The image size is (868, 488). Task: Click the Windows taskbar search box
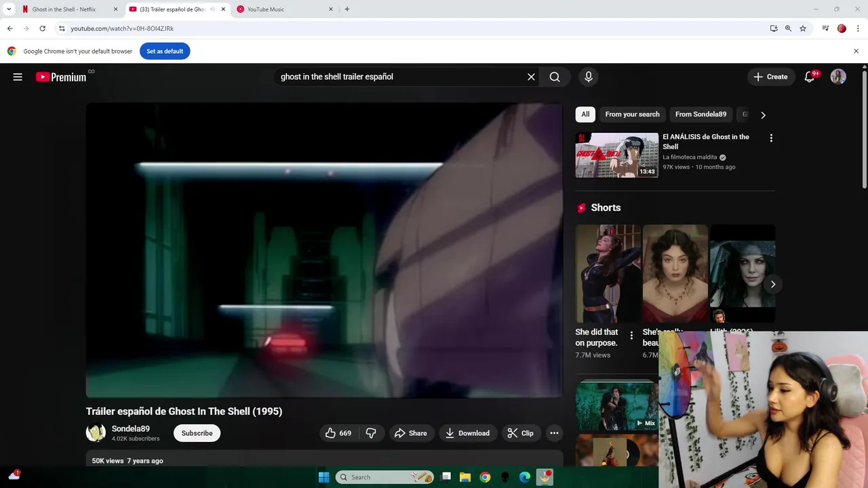tap(384, 477)
